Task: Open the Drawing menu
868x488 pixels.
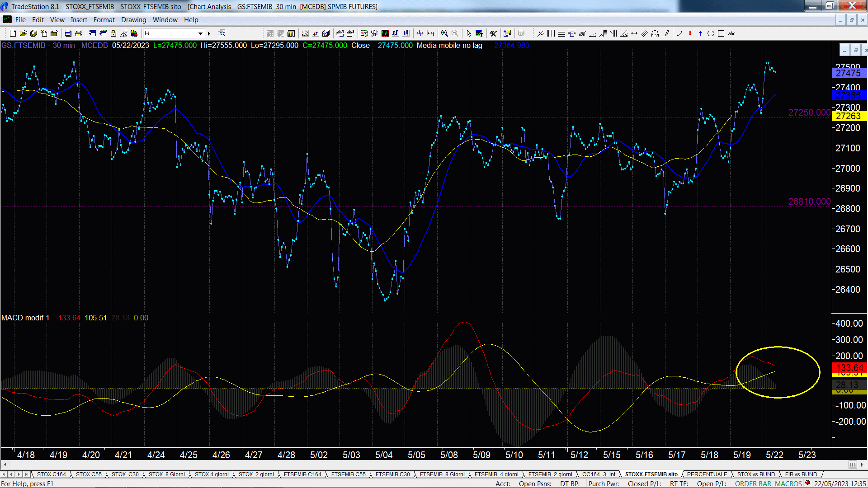Action: (134, 20)
